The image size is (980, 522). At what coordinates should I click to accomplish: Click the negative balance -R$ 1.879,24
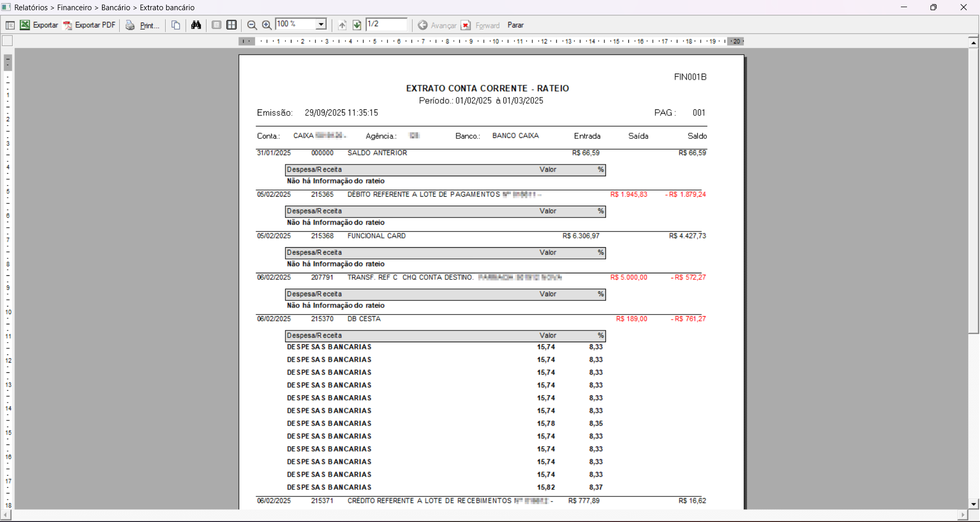click(685, 195)
